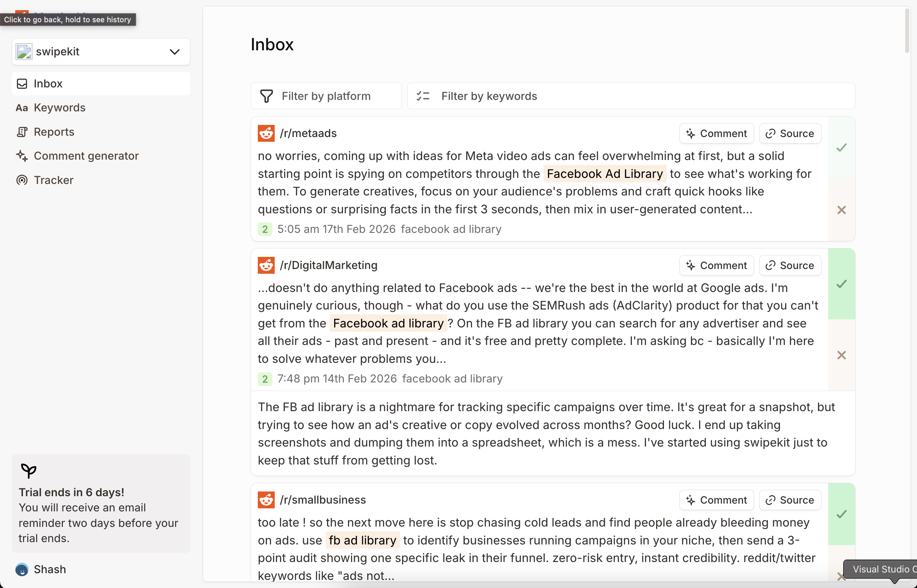This screenshot has width=917, height=588.
Task: Click the Shash user avatar
Action: point(22,569)
